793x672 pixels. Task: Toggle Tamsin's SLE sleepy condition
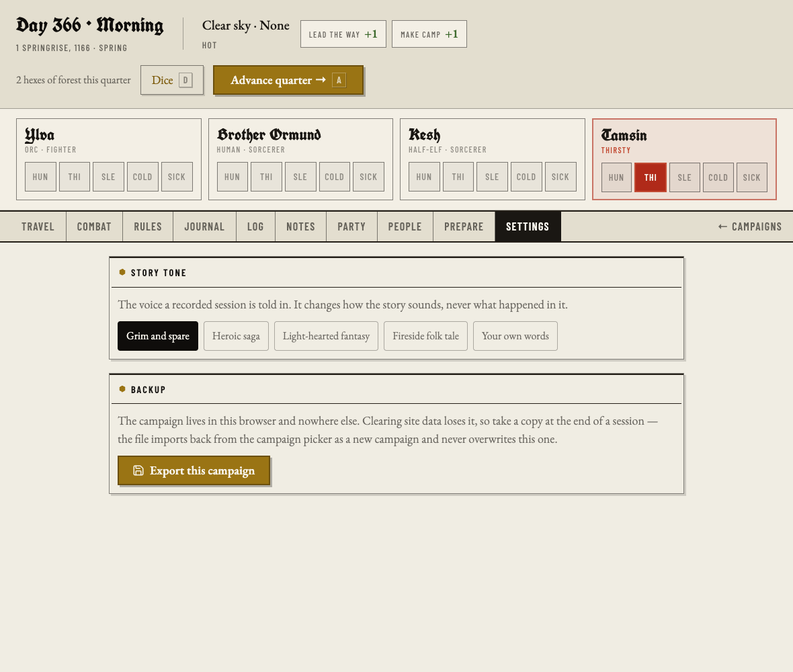coord(685,177)
